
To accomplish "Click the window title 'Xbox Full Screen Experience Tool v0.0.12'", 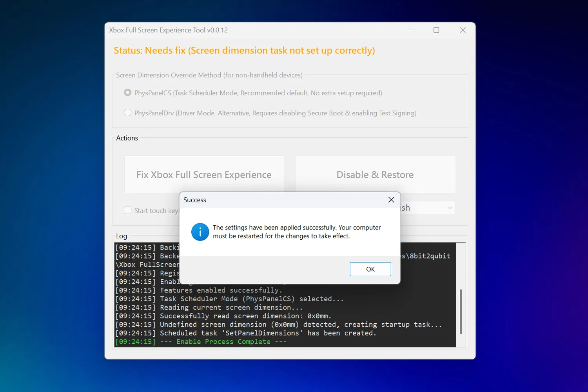I will click(x=168, y=30).
